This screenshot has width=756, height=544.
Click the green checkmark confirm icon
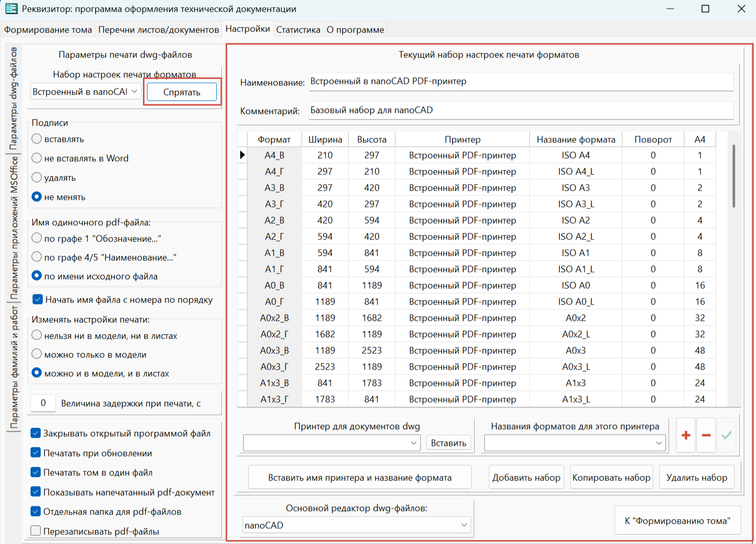726,435
